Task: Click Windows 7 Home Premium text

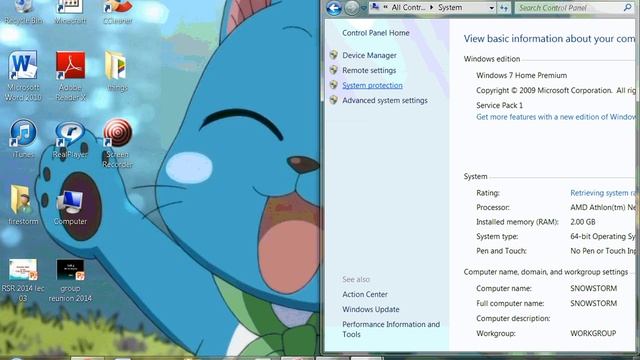Action: point(521,76)
